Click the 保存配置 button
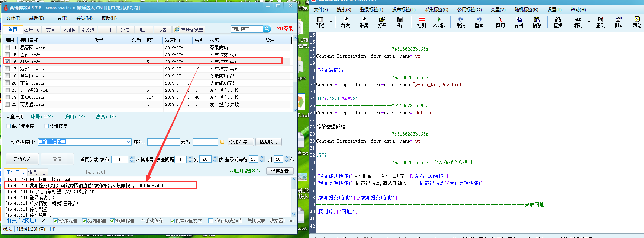Screen dimensions: 644x238 click(280, 171)
